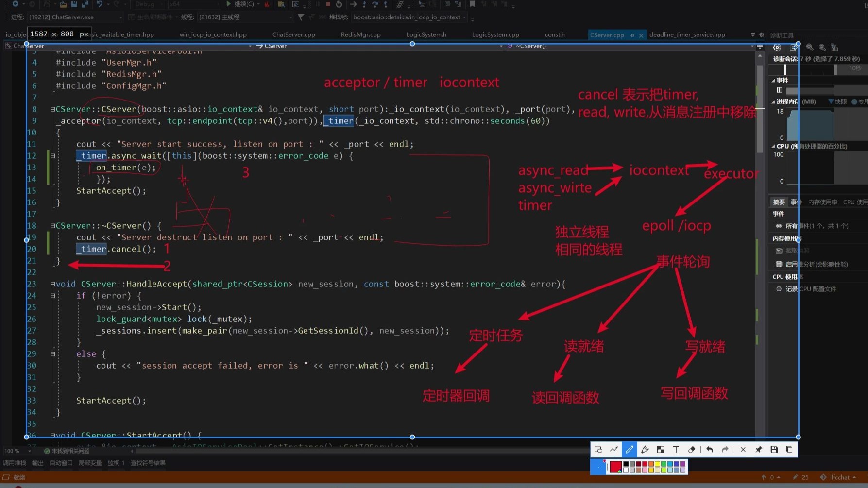The width and height of the screenshot is (868, 488).
Task: Switch to the ChatServer.cpp tab
Action: [x=293, y=34]
